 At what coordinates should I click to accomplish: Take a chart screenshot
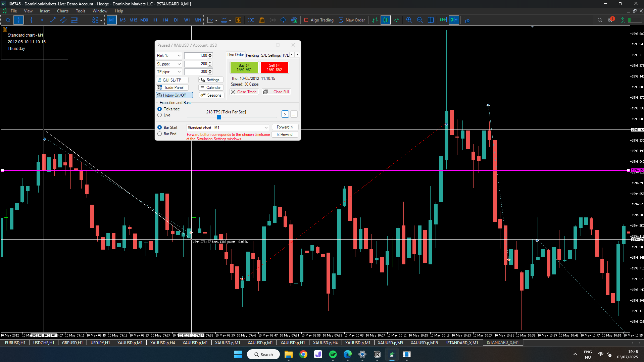pos(467,20)
